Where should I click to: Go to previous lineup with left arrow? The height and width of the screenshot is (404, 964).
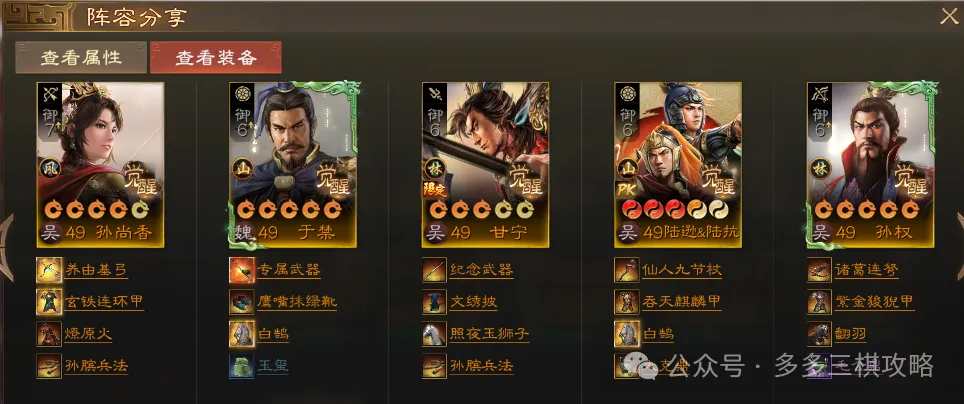pos(6,246)
